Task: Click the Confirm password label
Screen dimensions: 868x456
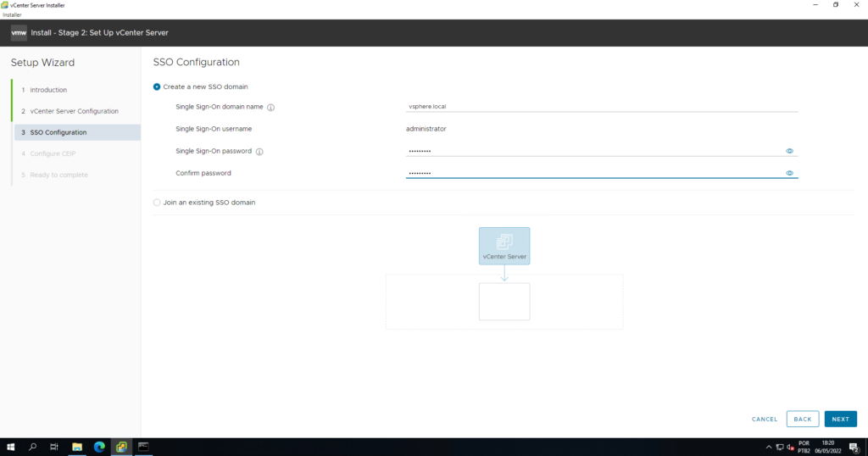Action: pos(203,173)
